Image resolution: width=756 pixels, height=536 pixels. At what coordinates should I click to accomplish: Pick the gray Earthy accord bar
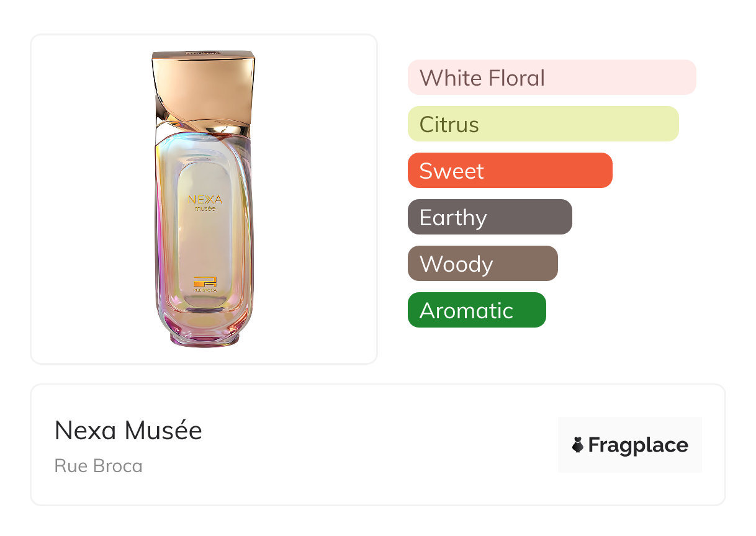[x=489, y=217]
